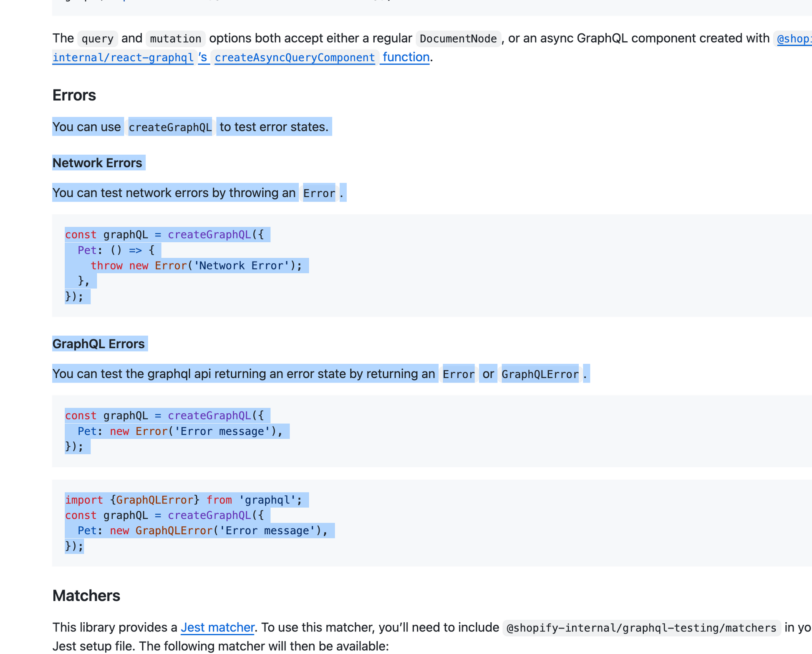Click the GraphQL Errors subheading
The image size is (812, 654).
(98, 344)
